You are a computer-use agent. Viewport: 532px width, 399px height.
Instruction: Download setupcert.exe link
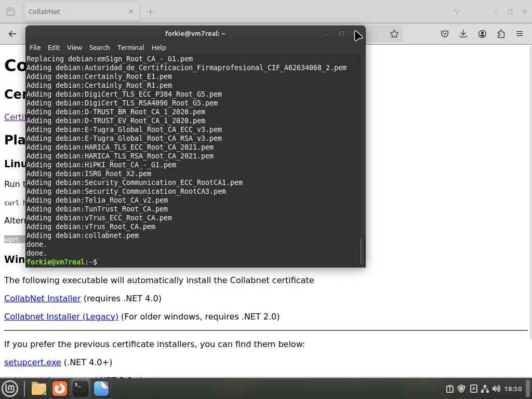tap(33, 362)
